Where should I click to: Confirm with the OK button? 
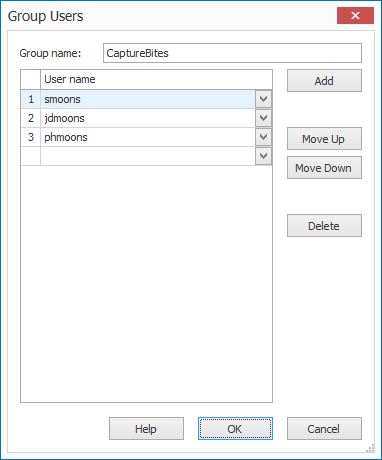235,429
